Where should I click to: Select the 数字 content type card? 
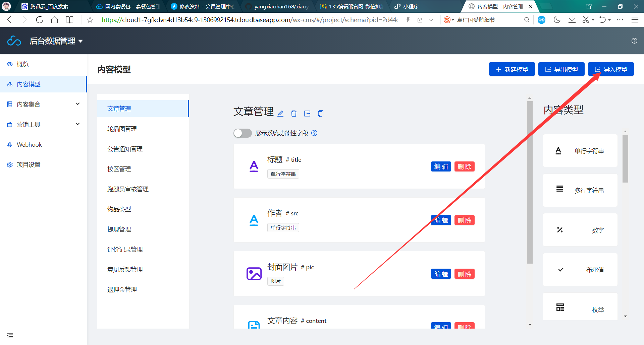[x=580, y=230]
